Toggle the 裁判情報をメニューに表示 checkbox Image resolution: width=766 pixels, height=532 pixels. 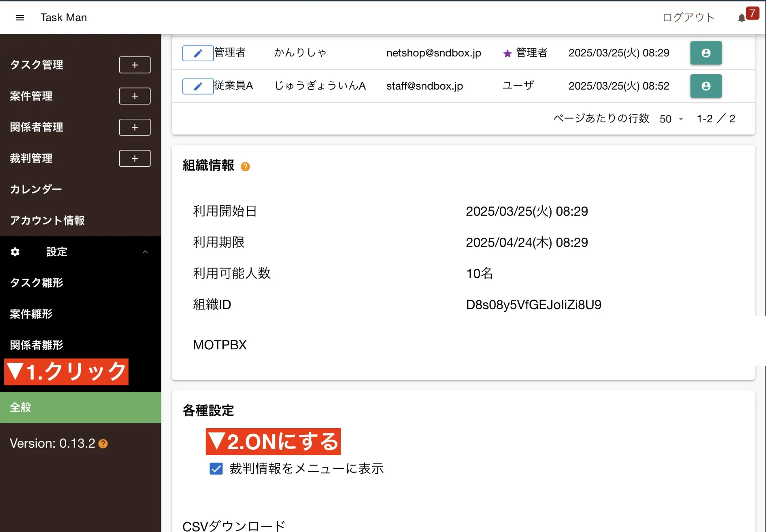click(216, 468)
